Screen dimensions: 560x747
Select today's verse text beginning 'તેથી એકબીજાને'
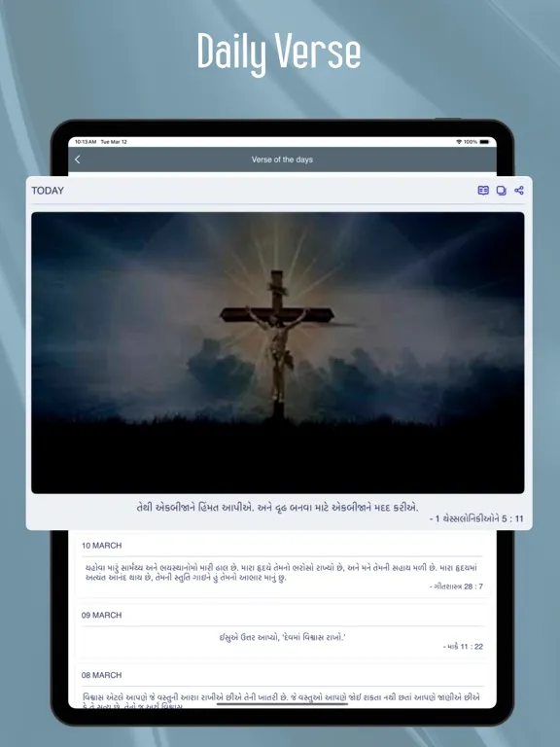point(278,508)
